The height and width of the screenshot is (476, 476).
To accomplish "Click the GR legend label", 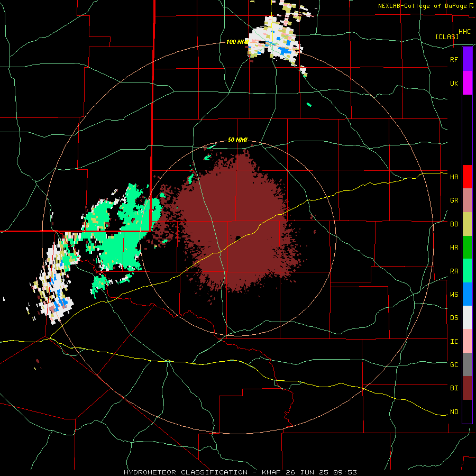I will (x=454, y=200).
